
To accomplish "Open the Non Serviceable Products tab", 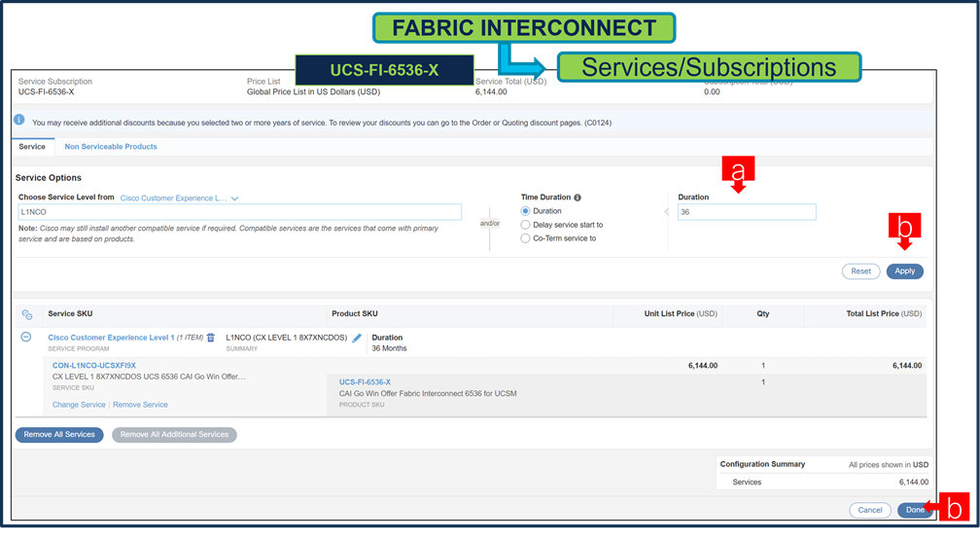I will [111, 147].
